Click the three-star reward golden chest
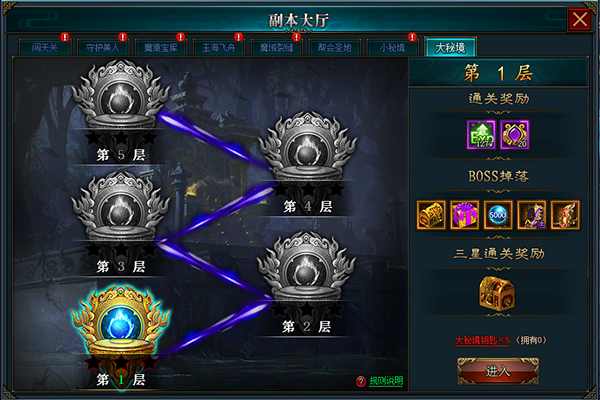 [497, 293]
